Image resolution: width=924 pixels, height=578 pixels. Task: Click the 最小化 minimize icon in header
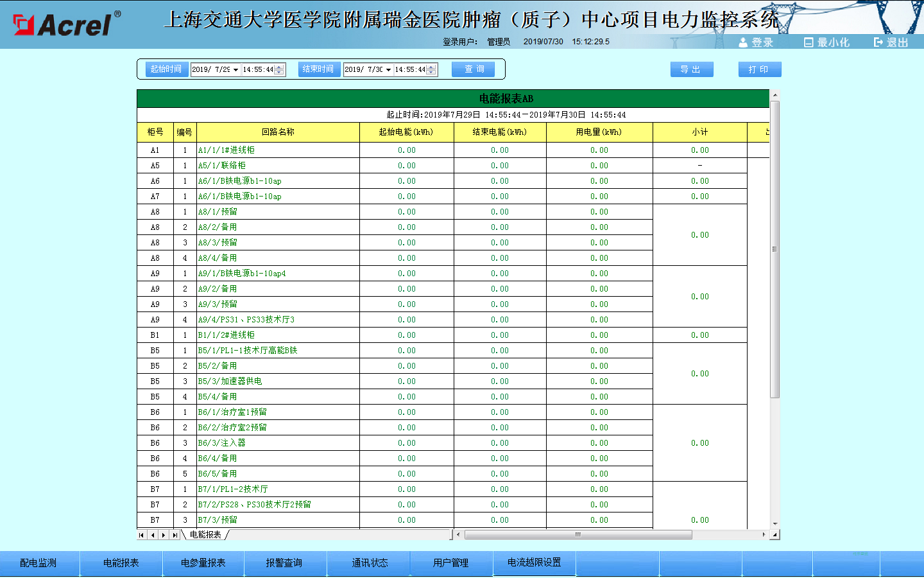point(809,42)
